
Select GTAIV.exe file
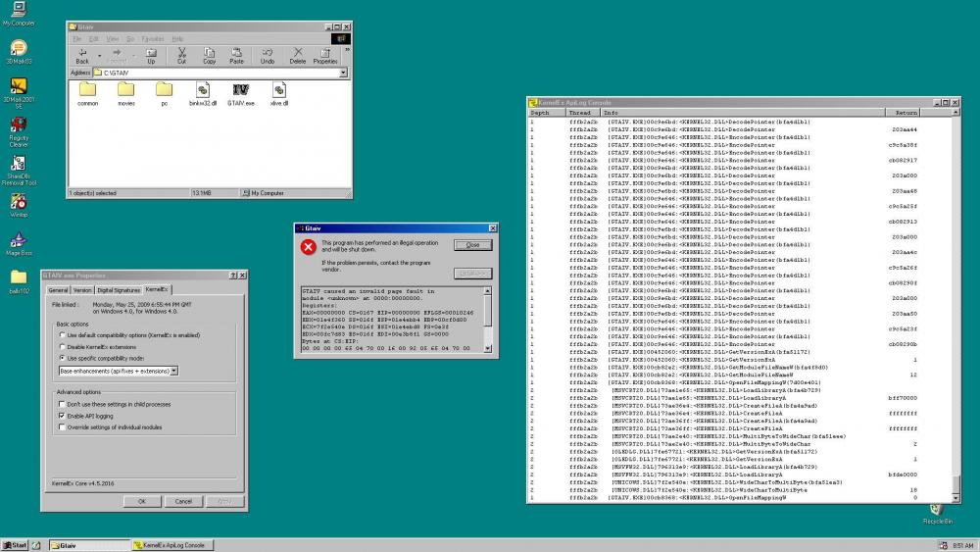click(x=241, y=94)
